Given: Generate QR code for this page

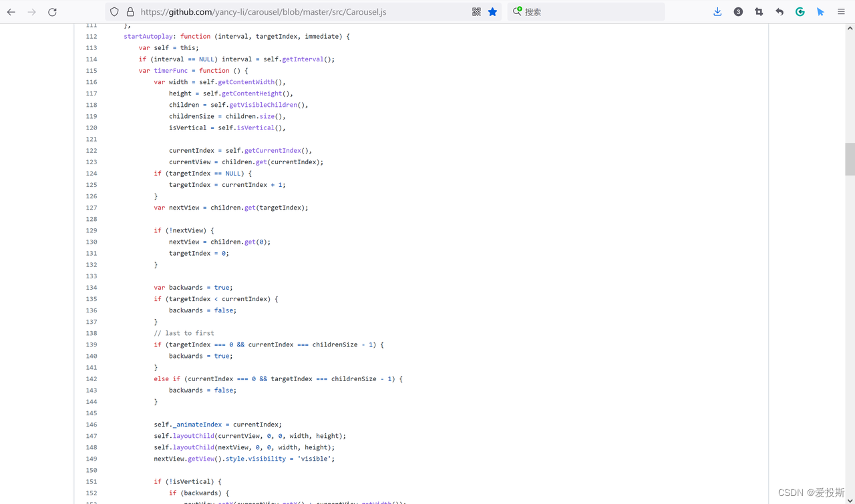Looking at the screenshot, I should [x=476, y=12].
